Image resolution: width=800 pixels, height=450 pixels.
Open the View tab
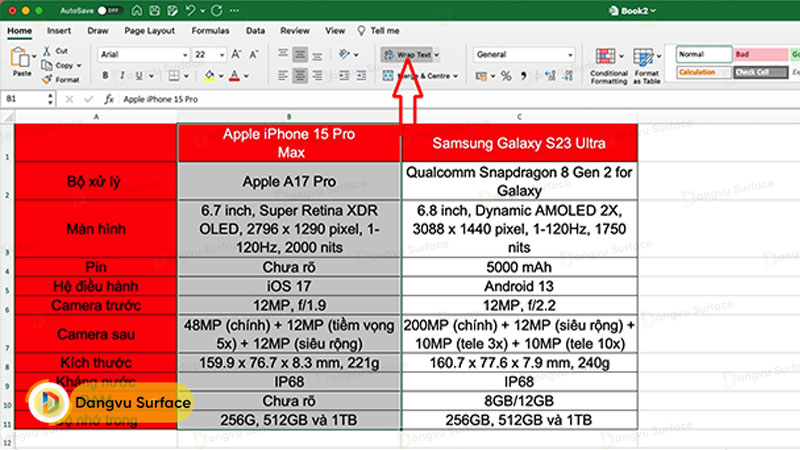pyautogui.click(x=335, y=31)
